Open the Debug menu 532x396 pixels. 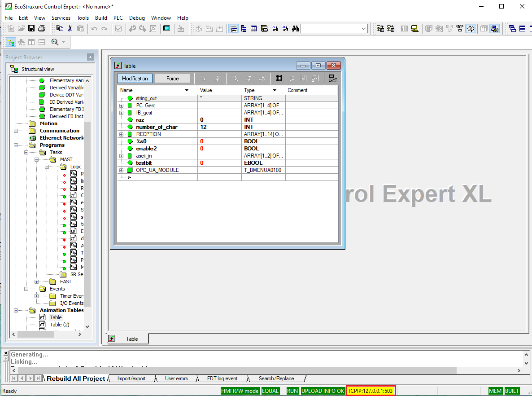click(x=137, y=18)
